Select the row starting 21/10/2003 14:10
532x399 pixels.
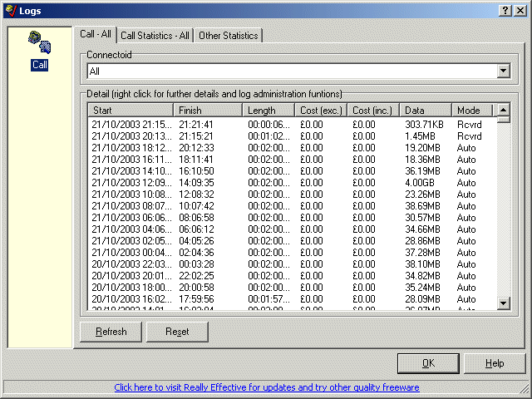pos(292,171)
